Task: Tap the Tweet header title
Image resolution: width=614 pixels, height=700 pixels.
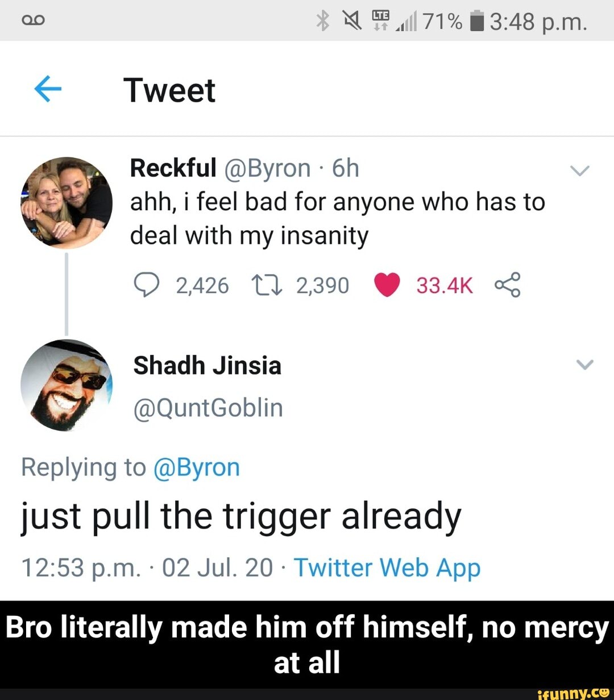Action: point(169,89)
